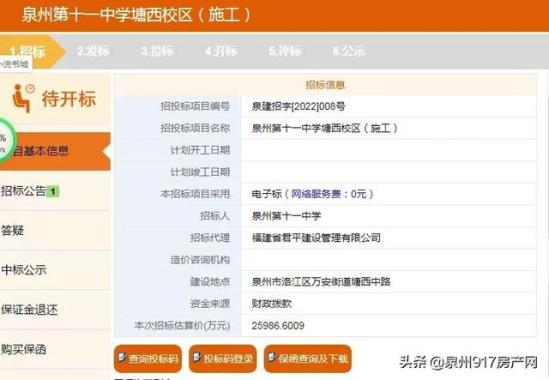The width and height of the screenshot is (549, 380).
Task: Click the 电子标 value text
Action: click(x=267, y=194)
